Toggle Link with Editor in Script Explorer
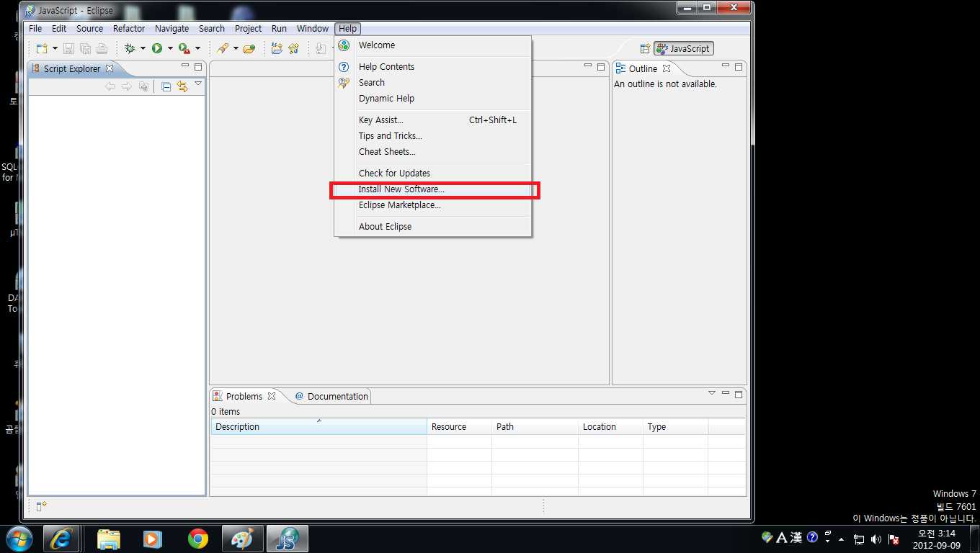The height and width of the screenshot is (553, 980). pyautogui.click(x=182, y=86)
